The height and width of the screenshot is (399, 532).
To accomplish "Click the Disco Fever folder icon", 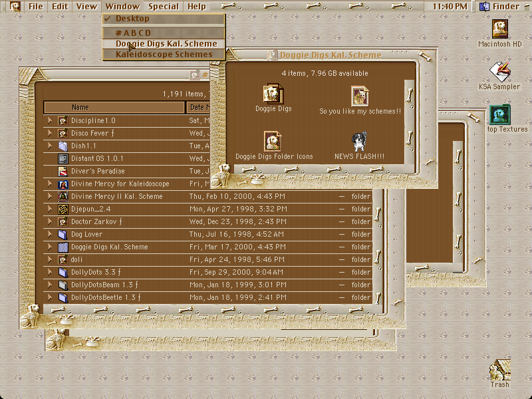I will pos(63,133).
